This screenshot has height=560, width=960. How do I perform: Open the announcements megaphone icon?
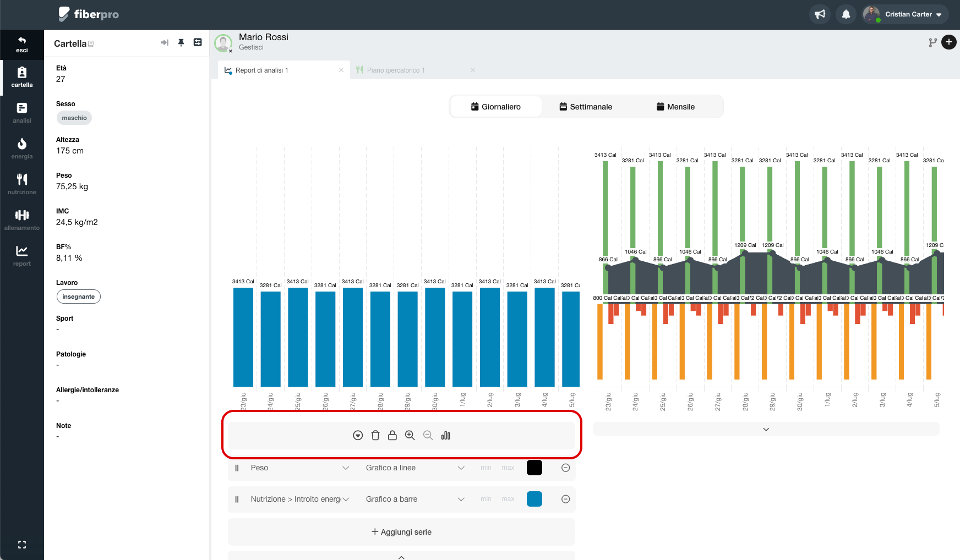[820, 14]
